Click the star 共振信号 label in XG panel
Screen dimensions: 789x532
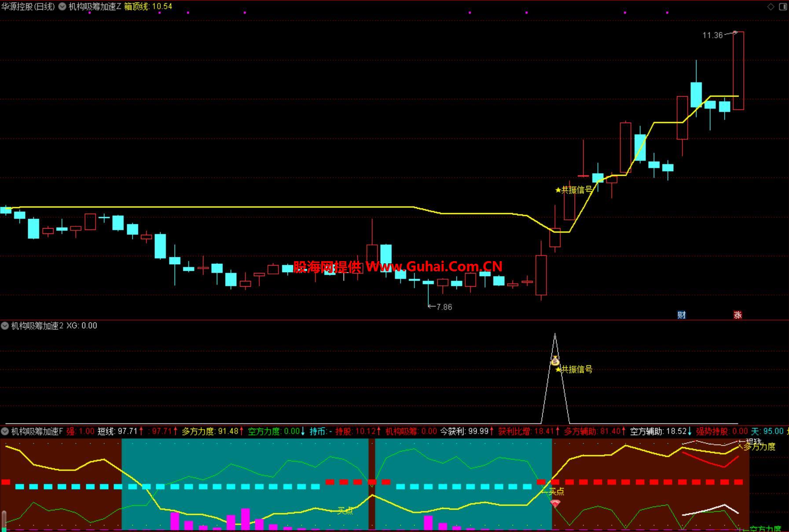click(574, 369)
